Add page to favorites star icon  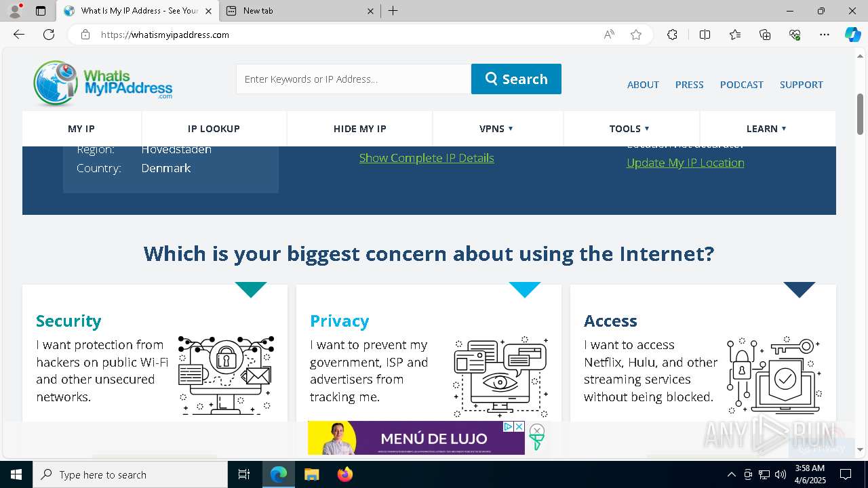(636, 35)
